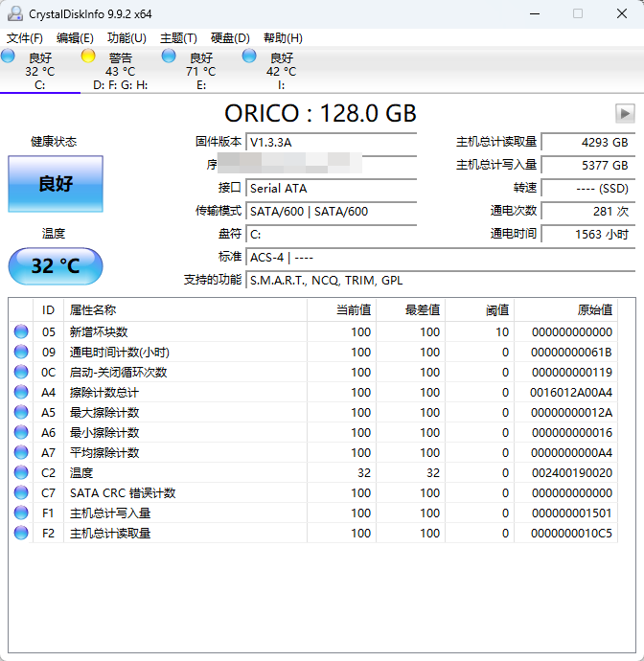Click the standard field ACS-4 | ----
Image resolution: width=644 pixels, height=661 pixels.
click(440, 257)
